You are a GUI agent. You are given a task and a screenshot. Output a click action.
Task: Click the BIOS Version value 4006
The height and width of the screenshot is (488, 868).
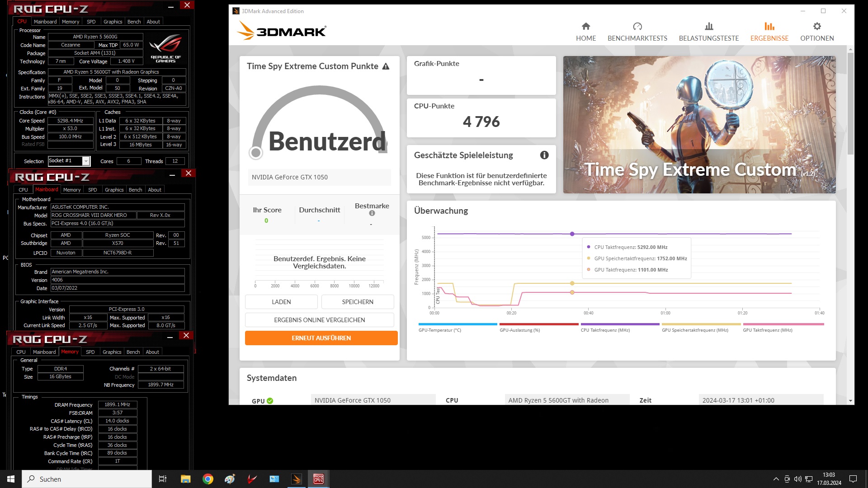118,280
